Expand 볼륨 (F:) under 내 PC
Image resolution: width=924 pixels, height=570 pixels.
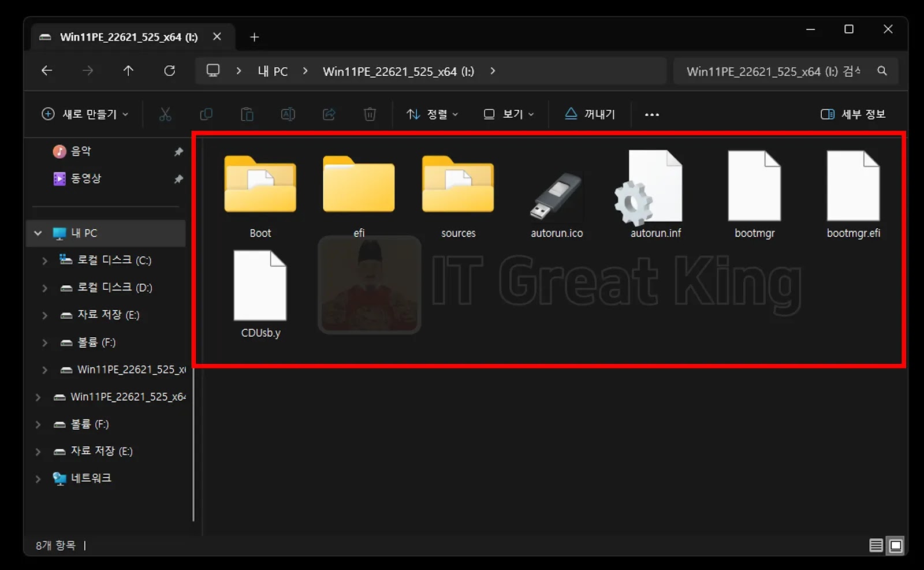(x=45, y=342)
